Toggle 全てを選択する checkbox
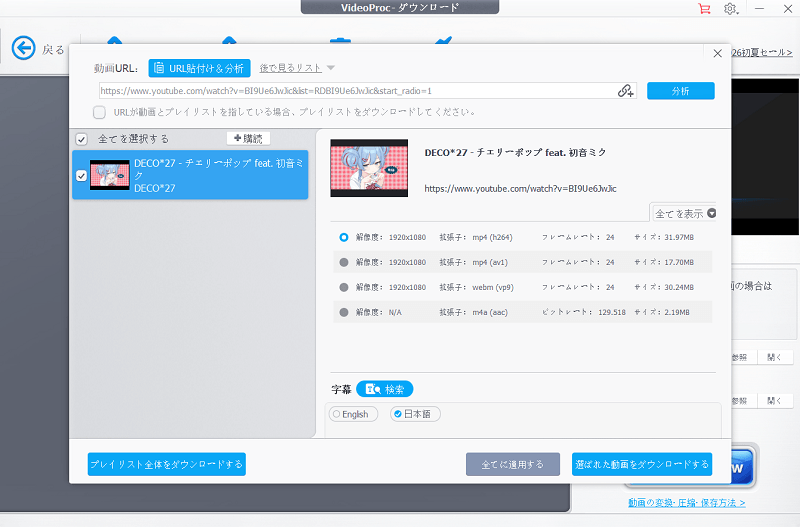Image resolution: width=800 pixels, height=527 pixels. 82,139
